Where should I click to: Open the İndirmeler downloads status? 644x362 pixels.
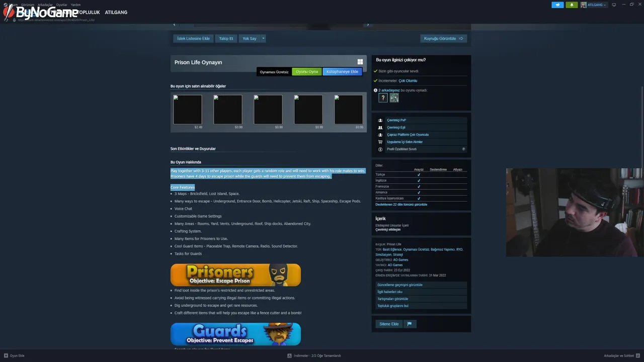pos(314,355)
